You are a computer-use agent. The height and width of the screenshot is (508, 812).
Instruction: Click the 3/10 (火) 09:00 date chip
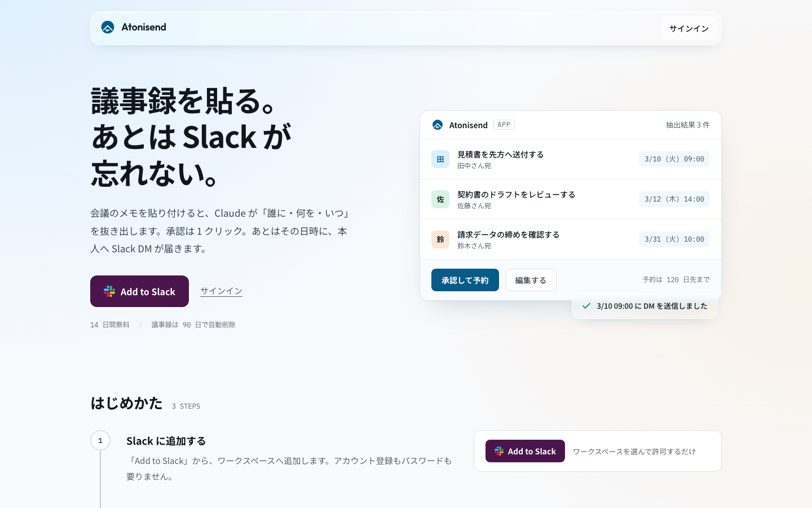pos(674,159)
